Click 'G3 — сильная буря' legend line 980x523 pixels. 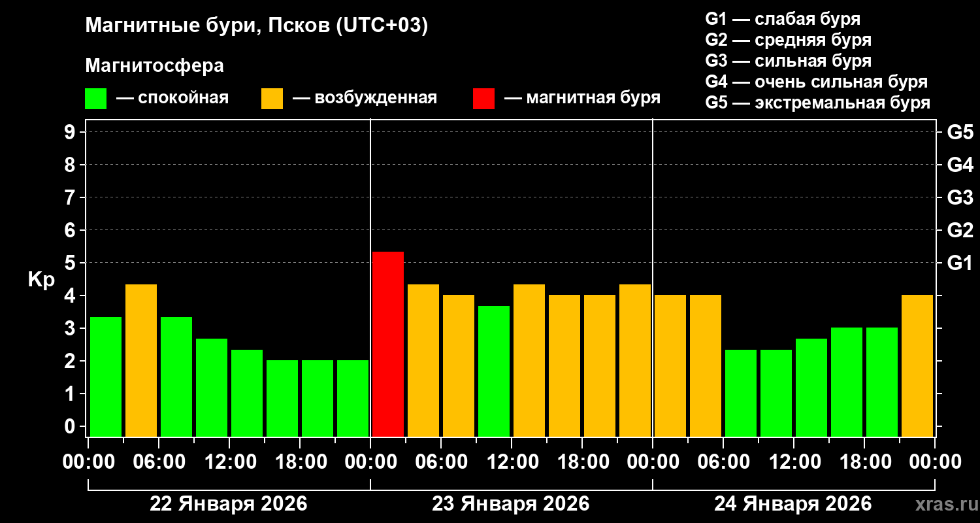click(788, 61)
